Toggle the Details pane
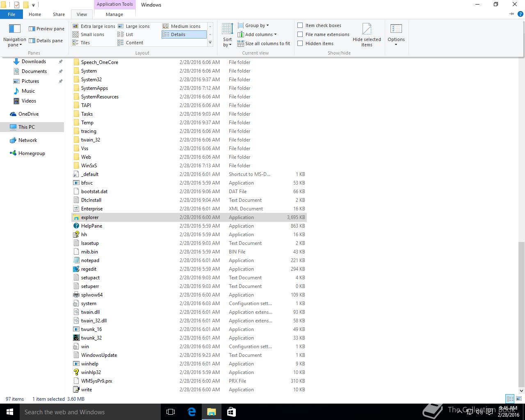 [46, 41]
